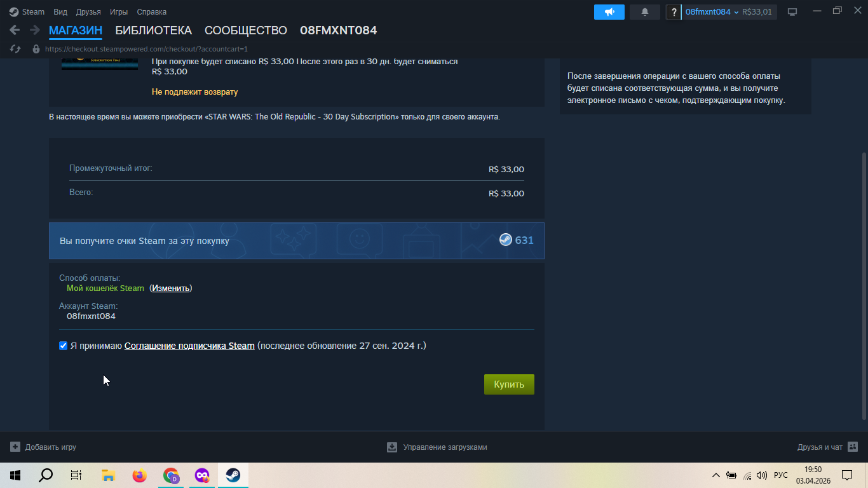Click the 631 points value

click(x=524, y=240)
